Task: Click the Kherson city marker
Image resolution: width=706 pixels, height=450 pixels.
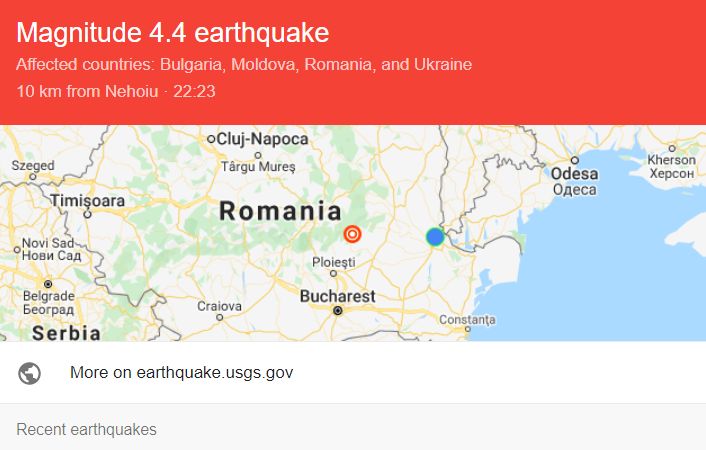Action: click(672, 148)
